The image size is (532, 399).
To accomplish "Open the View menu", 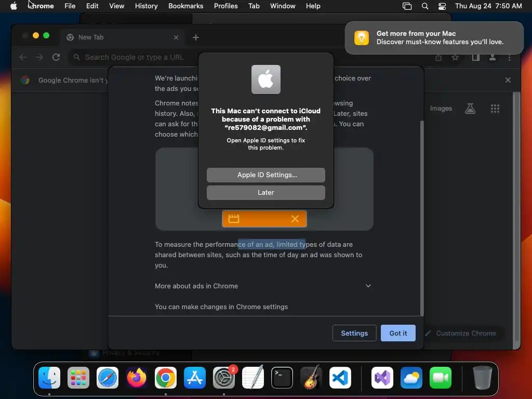I will tap(116, 6).
